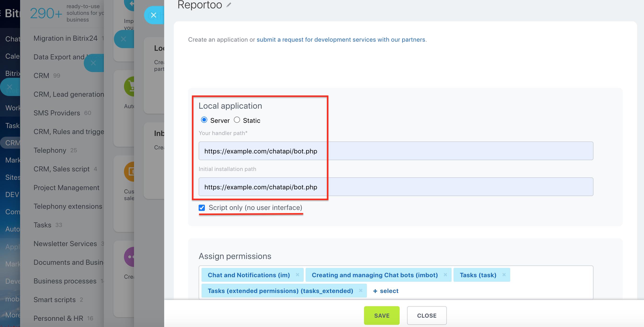644x327 pixels.
Task: Remove the Tasks (task) permission
Action: click(x=504, y=275)
